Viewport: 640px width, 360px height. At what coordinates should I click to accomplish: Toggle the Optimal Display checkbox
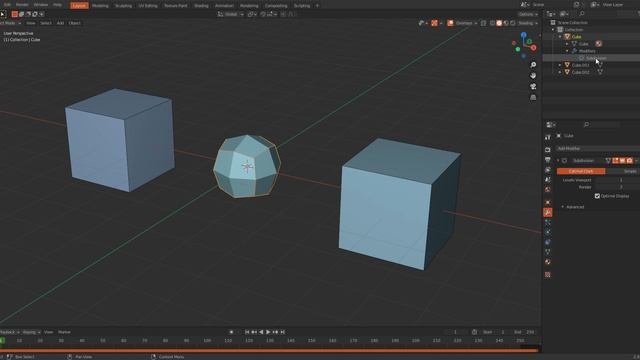point(597,196)
